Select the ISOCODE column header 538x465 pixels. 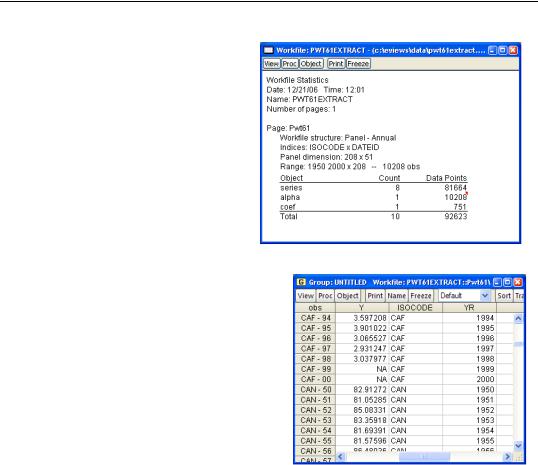point(415,308)
